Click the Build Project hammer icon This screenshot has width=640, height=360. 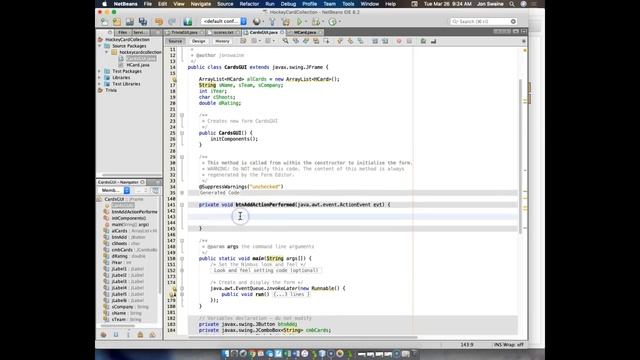tap(272, 21)
